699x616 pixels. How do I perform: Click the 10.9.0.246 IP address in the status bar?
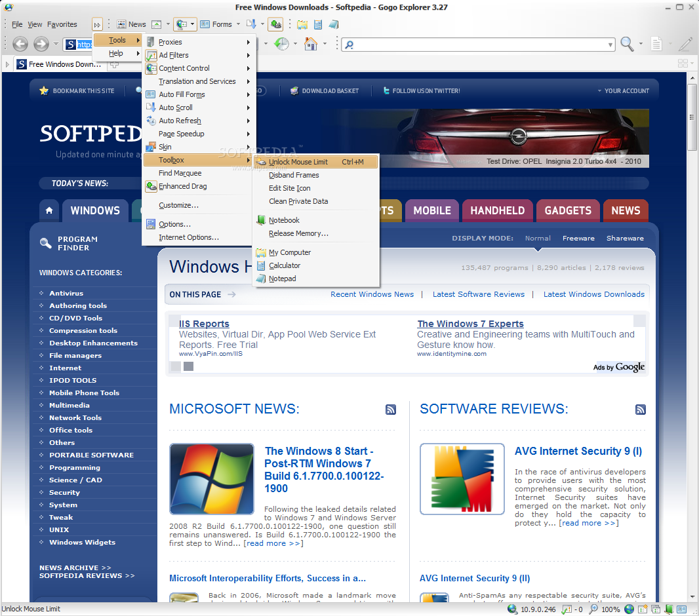pyautogui.click(x=538, y=609)
